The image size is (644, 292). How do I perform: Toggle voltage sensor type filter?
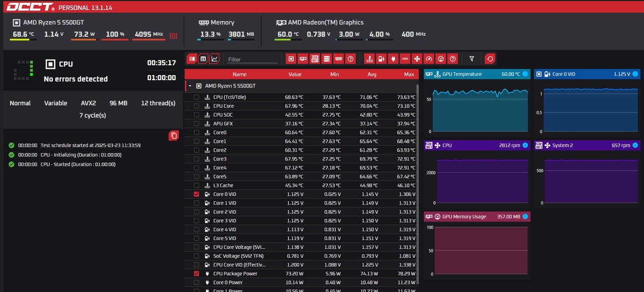click(x=382, y=59)
